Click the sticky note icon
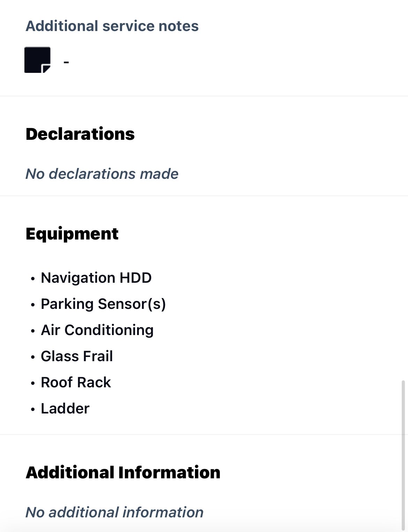The image size is (408, 532). tap(37, 60)
